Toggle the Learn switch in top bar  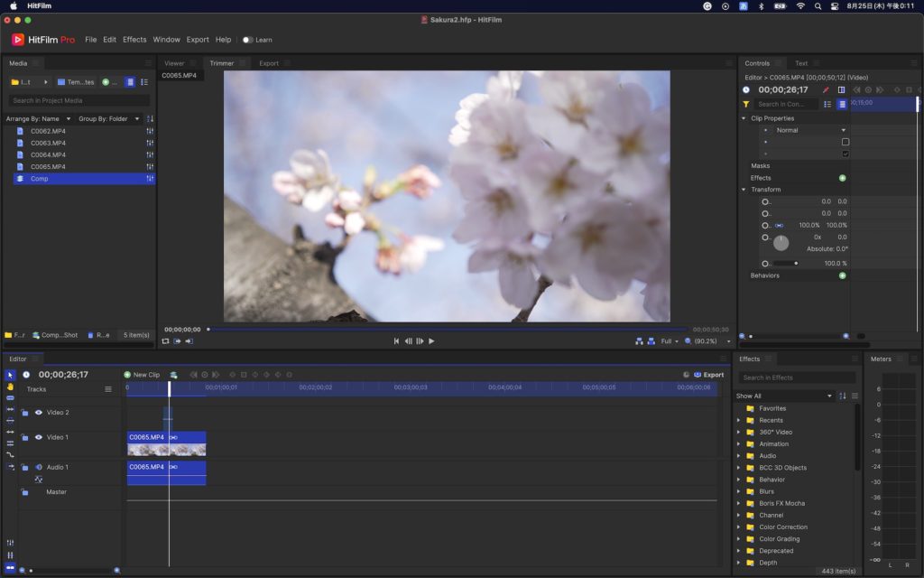(x=247, y=40)
